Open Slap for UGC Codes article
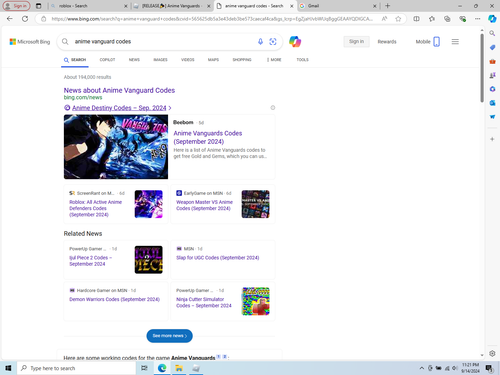This screenshot has height=375, width=500. tap(217, 258)
